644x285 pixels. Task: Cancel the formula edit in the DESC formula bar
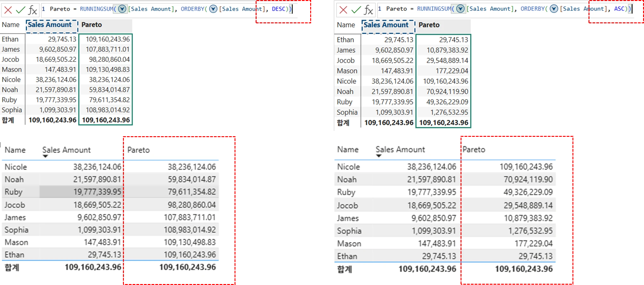coord(8,10)
